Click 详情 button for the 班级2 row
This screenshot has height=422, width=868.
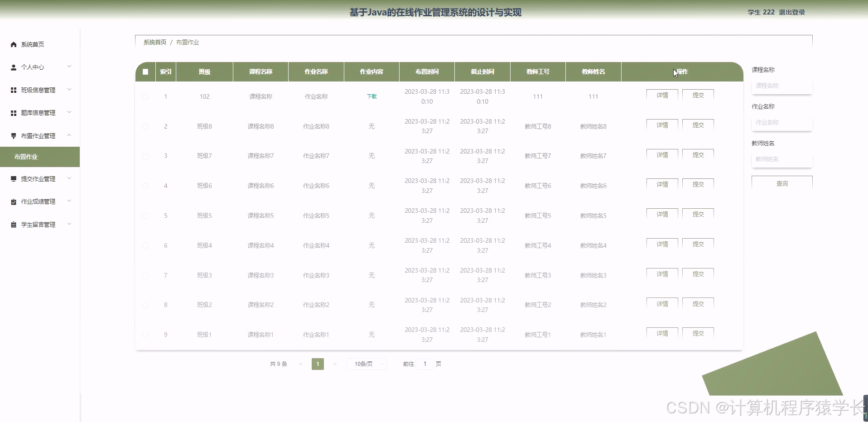click(662, 303)
